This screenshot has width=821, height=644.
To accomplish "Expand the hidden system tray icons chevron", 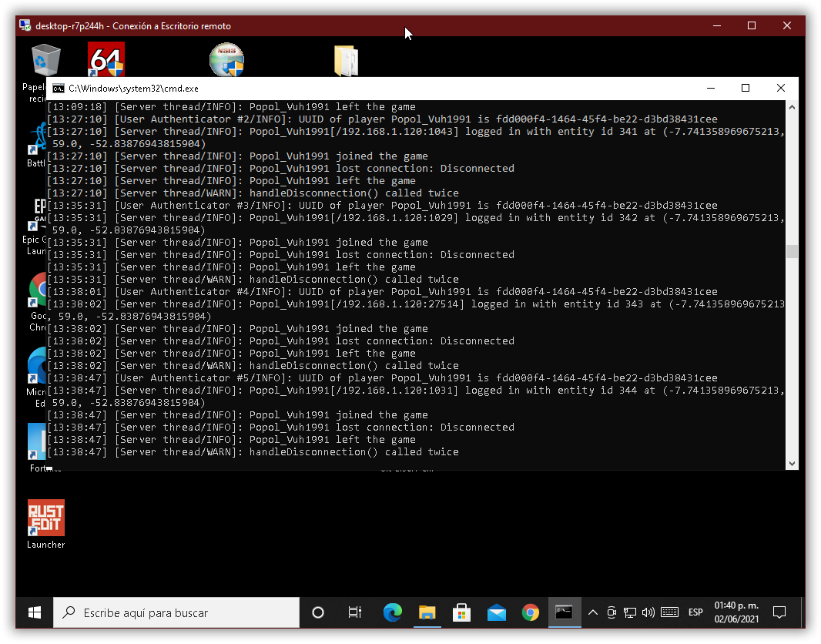I will [x=592, y=612].
